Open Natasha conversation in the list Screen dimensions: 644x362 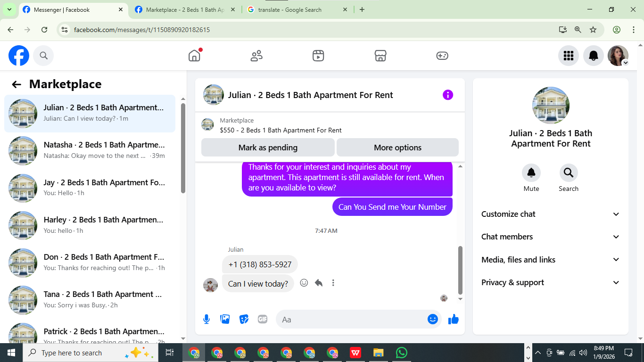pos(90,151)
